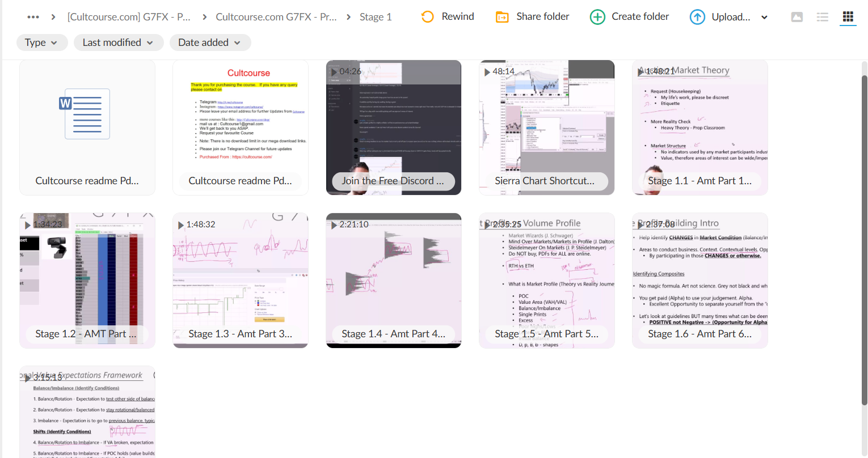Click the Word document file icon

point(84,114)
